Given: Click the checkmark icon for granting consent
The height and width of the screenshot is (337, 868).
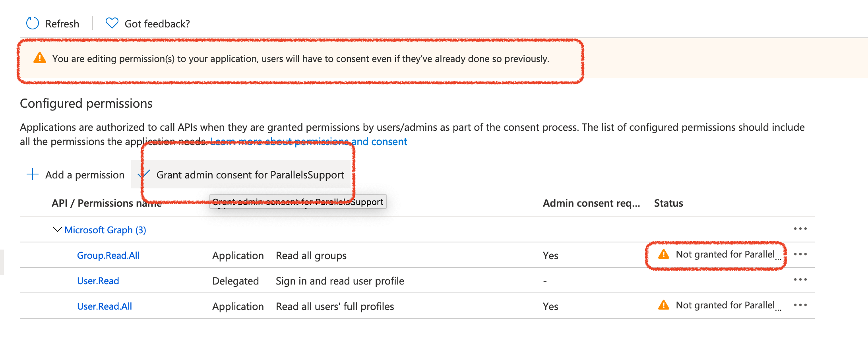Looking at the screenshot, I should [x=143, y=174].
